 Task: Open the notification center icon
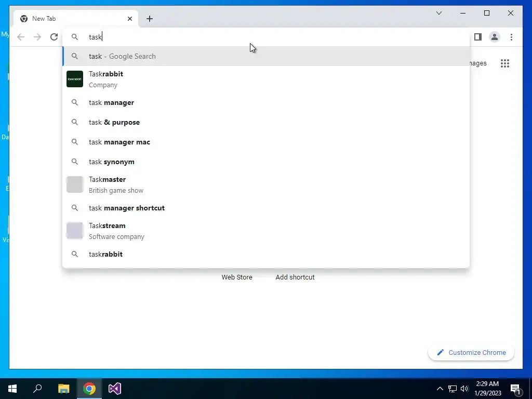point(515,389)
